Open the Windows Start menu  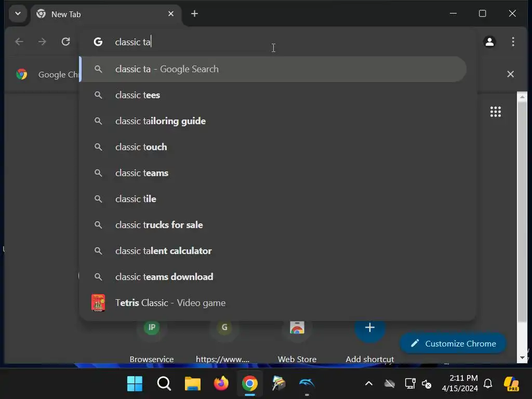135,384
